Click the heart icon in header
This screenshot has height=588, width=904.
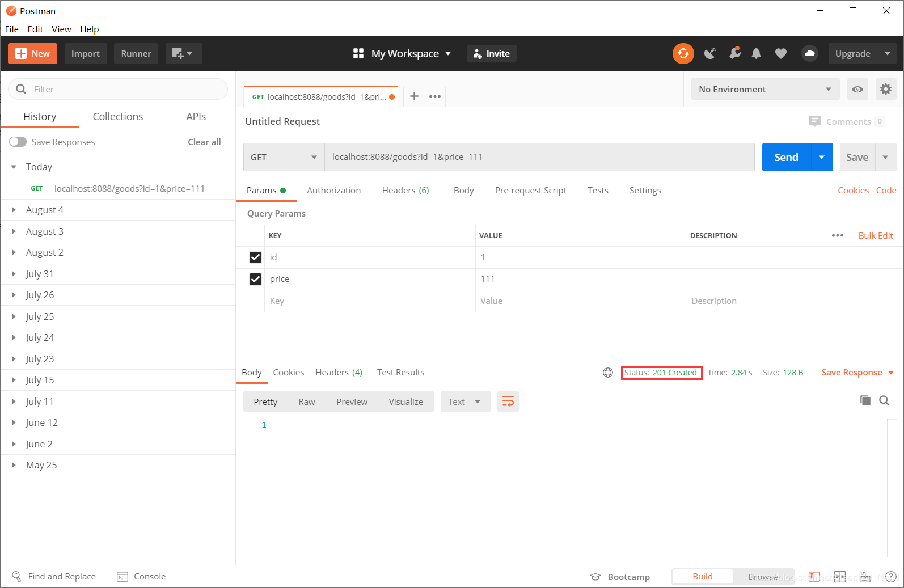coord(781,53)
